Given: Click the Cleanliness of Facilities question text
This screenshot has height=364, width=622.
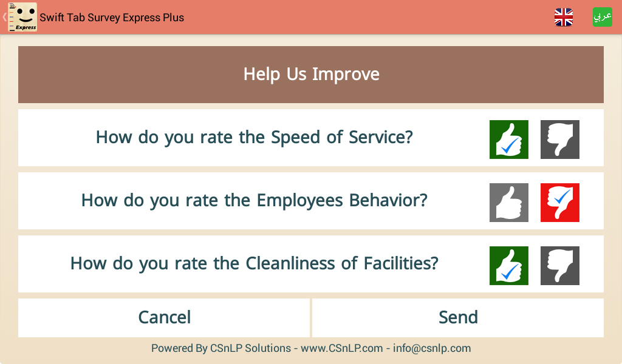Looking at the screenshot, I should (x=255, y=263).
